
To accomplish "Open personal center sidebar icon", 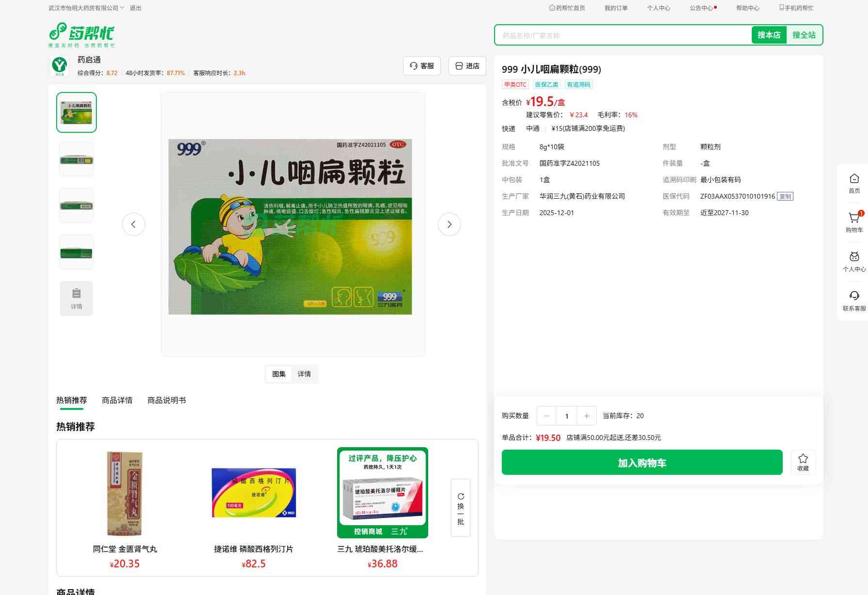I will pos(854,258).
